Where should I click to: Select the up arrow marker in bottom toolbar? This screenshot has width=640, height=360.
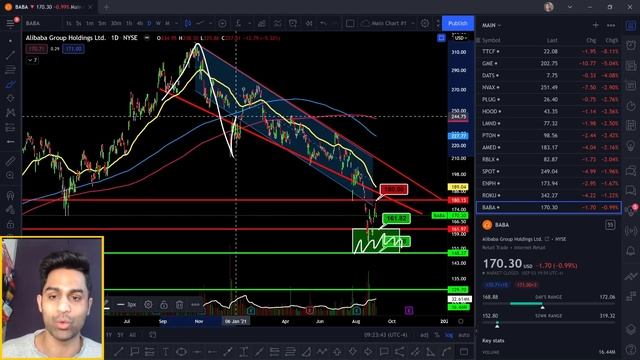(337, 351)
